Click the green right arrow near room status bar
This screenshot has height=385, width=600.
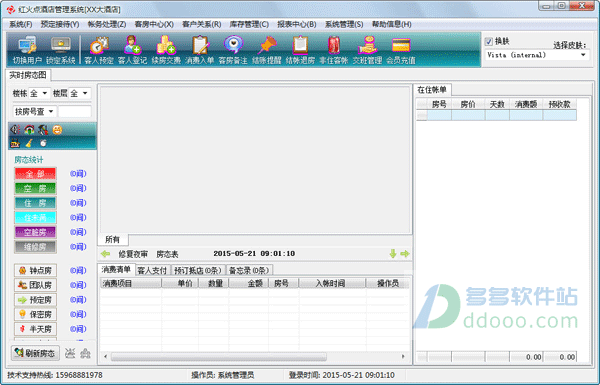[405, 253]
